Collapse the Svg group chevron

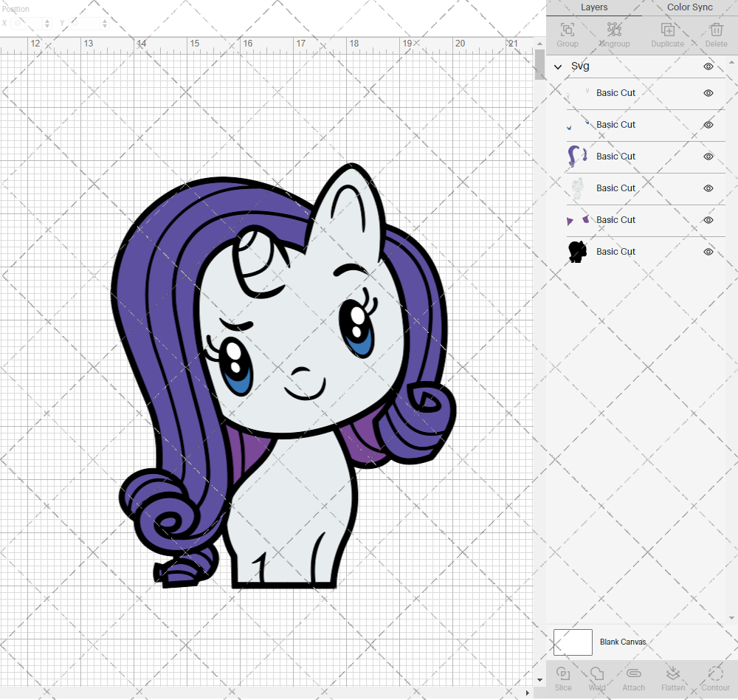pos(558,67)
